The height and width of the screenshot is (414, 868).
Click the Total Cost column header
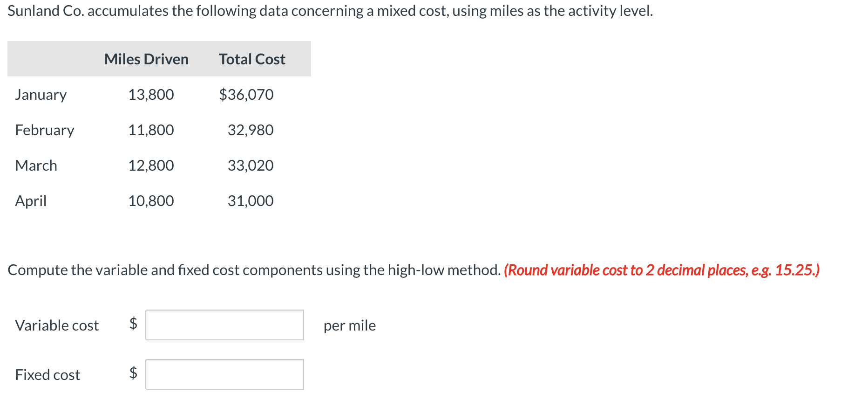click(252, 59)
